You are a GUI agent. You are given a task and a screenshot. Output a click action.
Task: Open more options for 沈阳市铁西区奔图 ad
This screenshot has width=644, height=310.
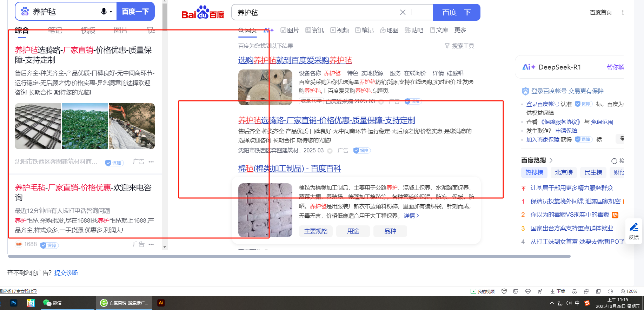coord(151,162)
